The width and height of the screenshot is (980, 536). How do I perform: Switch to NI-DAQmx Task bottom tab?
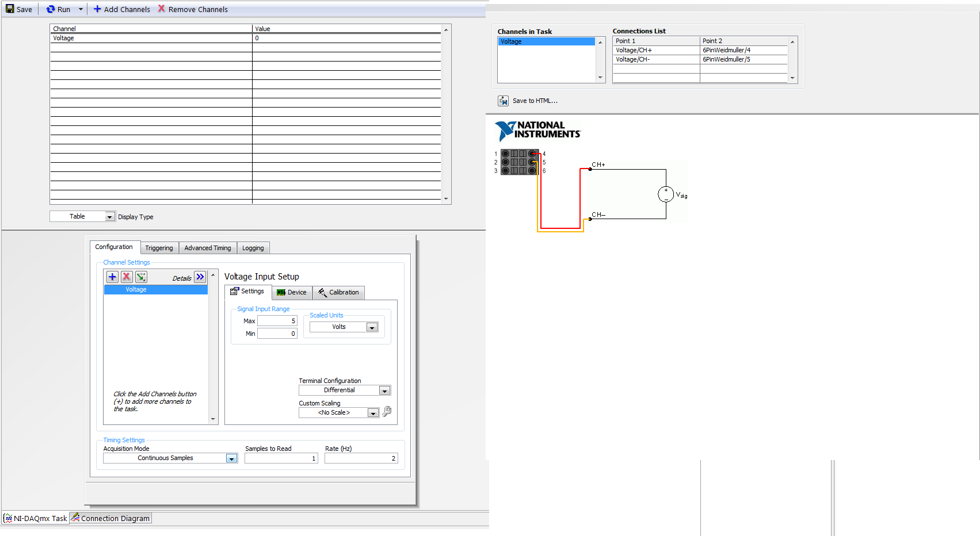pos(36,518)
